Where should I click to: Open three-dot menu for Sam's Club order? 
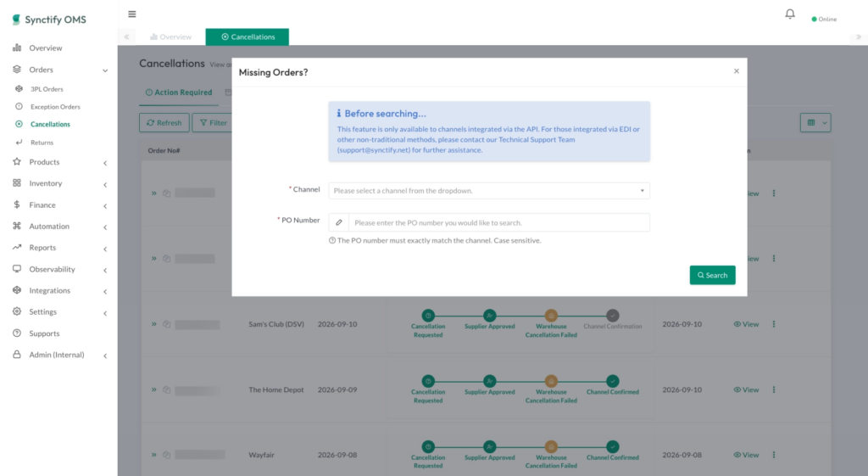click(x=773, y=324)
